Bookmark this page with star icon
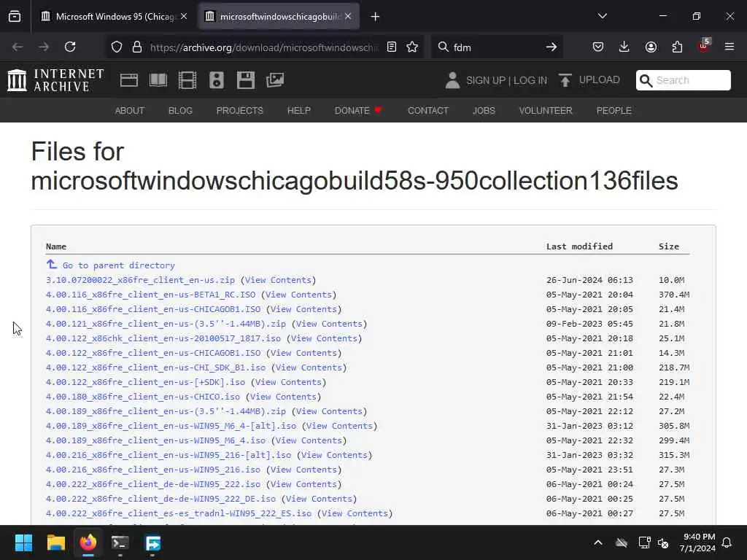This screenshot has width=747, height=560. pyautogui.click(x=412, y=47)
